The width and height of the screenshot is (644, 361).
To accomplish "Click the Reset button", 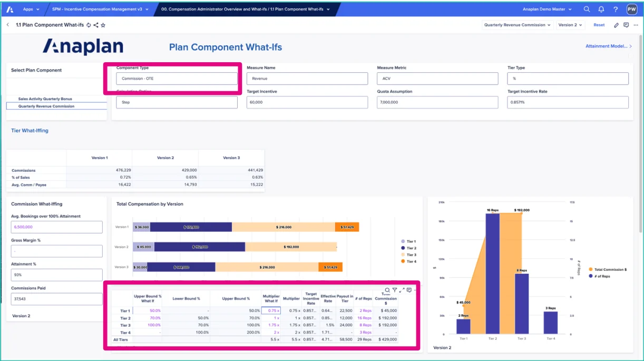I will coord(599,25).
